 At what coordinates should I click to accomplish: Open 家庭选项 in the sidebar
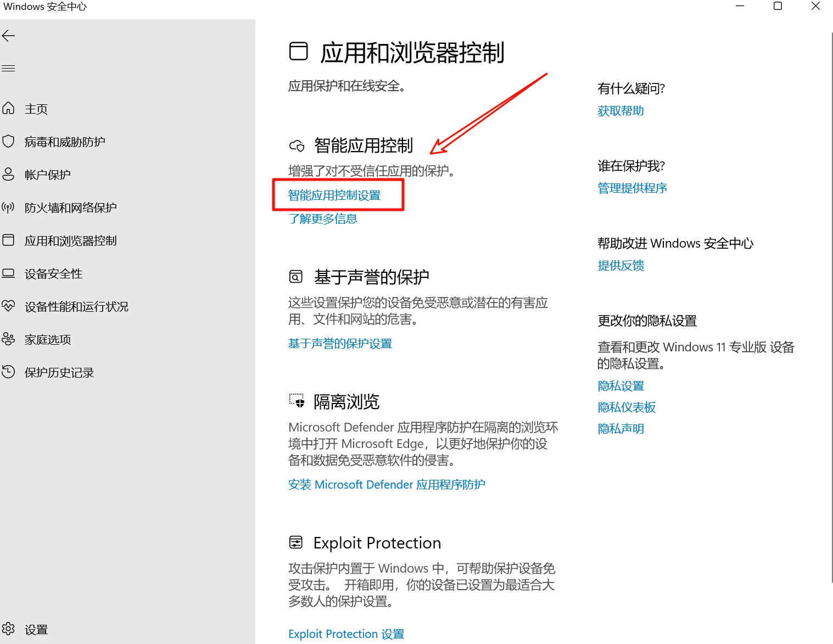pos(47,339)
